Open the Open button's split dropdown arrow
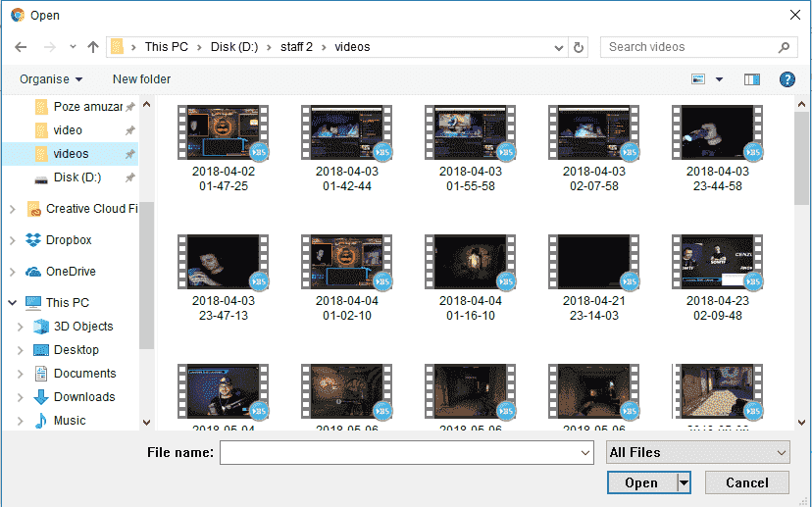The width and height of the screenshot is (812, 507). click(x=685, y=482)
